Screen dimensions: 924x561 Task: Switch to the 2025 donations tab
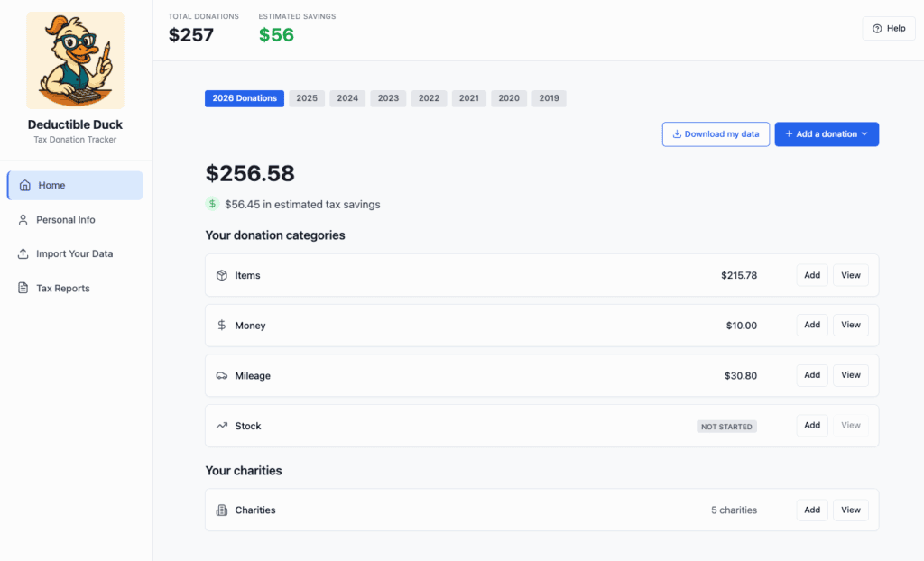[307, 98]
